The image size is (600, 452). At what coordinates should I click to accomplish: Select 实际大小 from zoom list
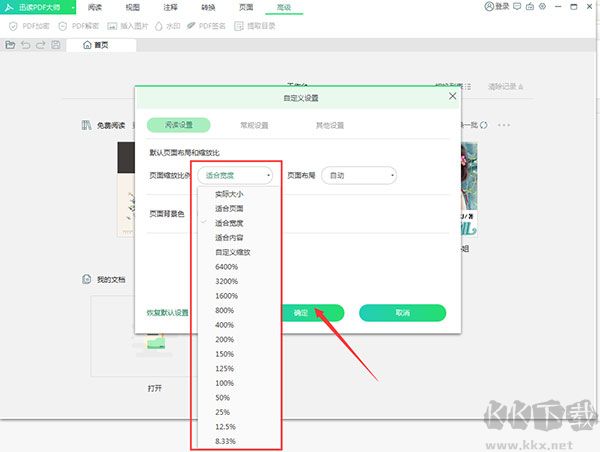(x=229, y=194)
